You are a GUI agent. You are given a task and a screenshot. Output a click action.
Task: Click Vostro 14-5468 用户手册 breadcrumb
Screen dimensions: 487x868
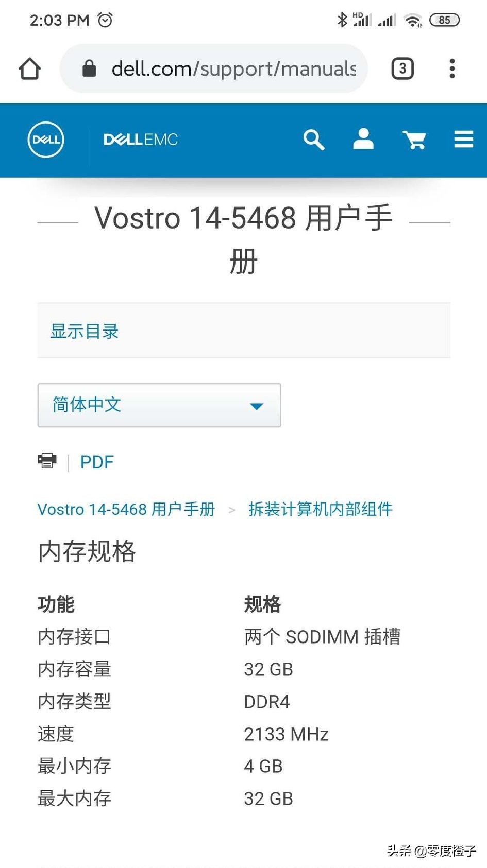click(126, 509)
